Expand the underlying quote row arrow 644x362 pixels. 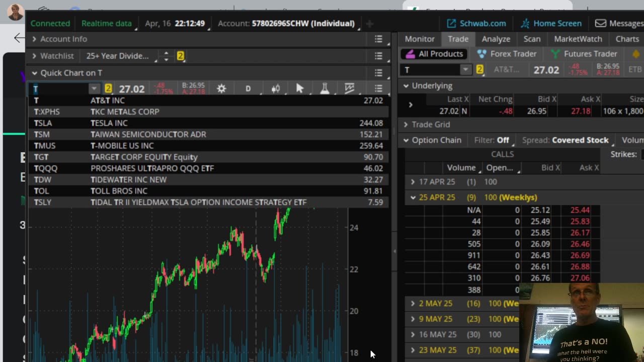click(x=411, y=105)
